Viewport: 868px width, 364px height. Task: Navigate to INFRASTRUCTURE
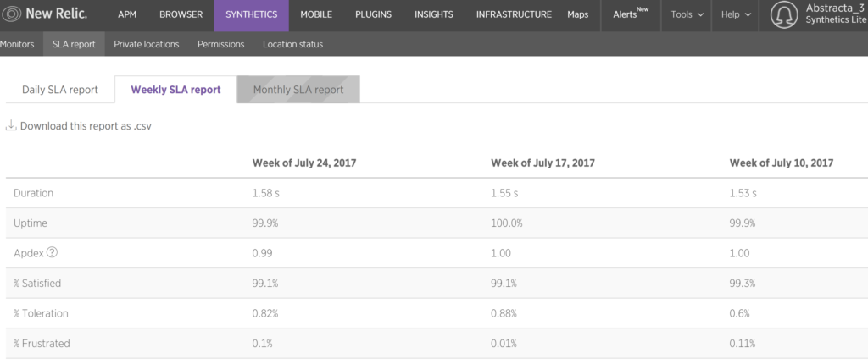tap(514, 14)
